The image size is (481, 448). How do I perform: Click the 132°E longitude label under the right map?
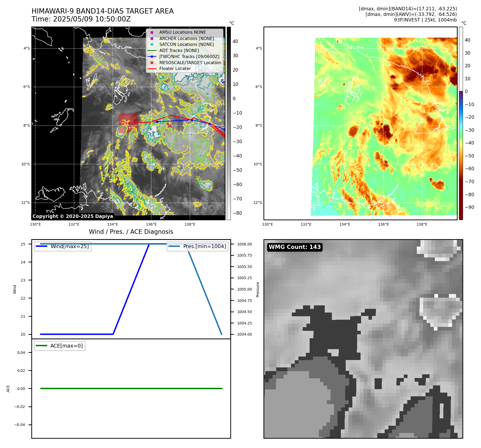tap(306, 225)
